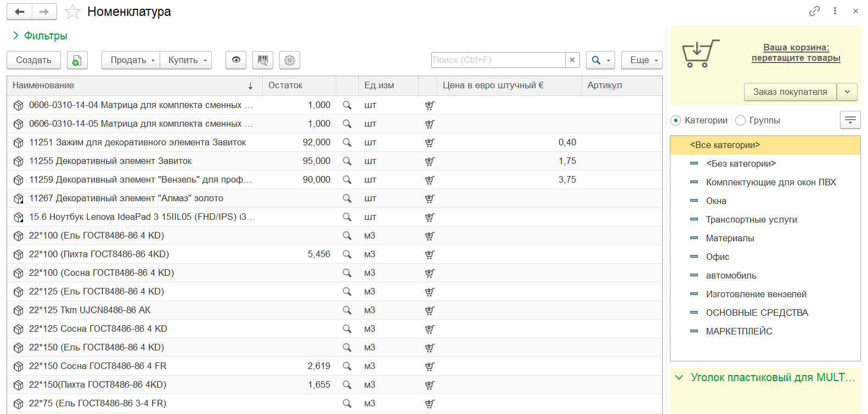Viewport: 868px width, 414px height.
Task: Click magnifier icon for 22*100 Пихта row
Action: [347, 254]
